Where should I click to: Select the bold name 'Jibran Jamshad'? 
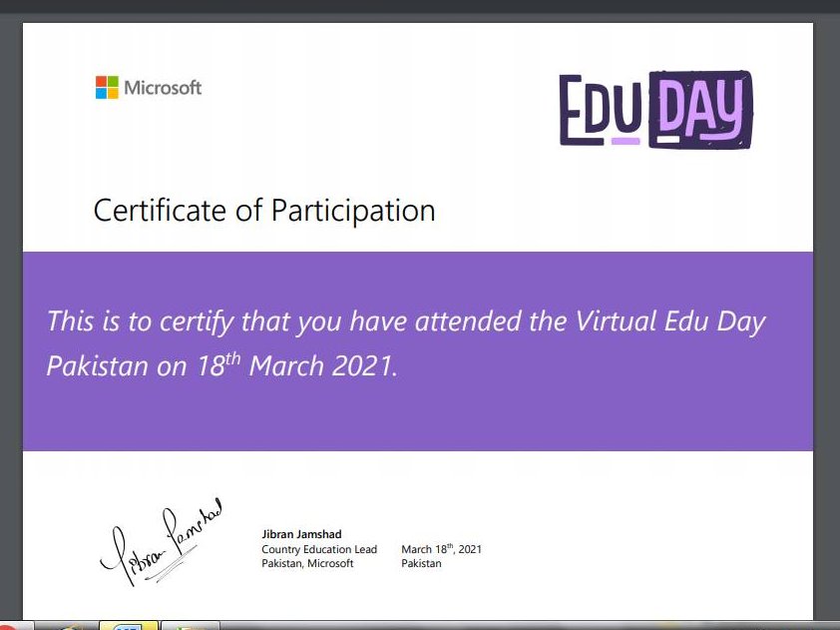click(301, 534)
